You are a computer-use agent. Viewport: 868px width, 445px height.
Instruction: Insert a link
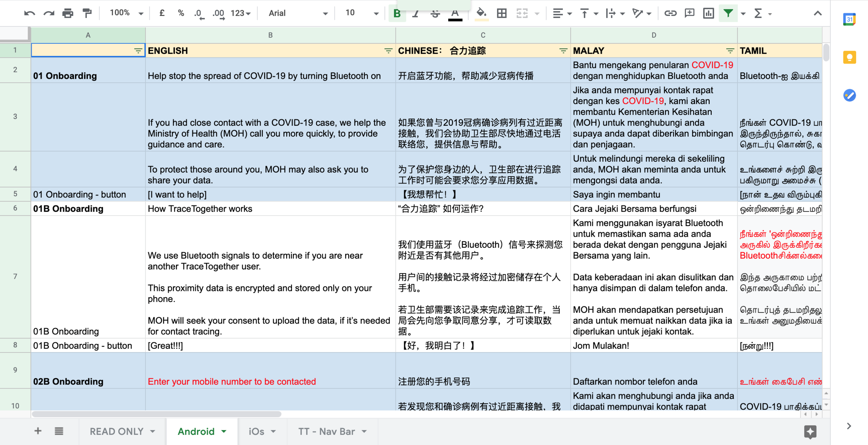tap(670, 14)
